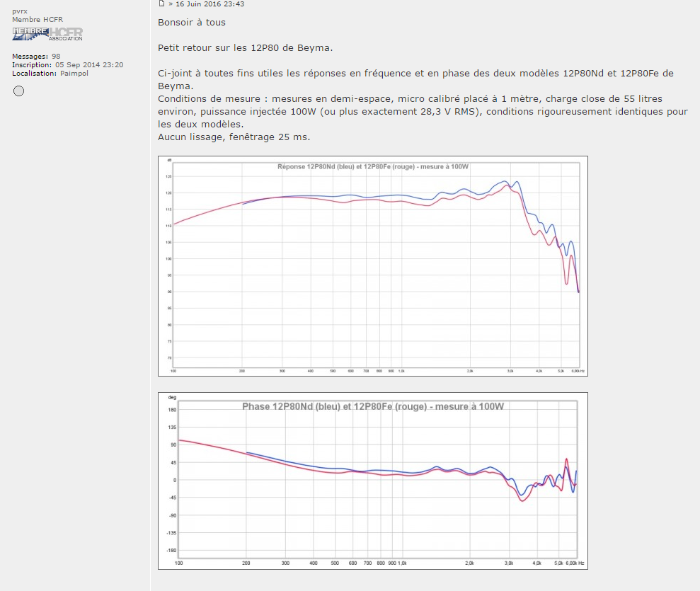Click the 'Réponse 12P80Nd (bleu)' graph title
The width and height of the screenshot is (700, 591).
(x=373, y=166)
